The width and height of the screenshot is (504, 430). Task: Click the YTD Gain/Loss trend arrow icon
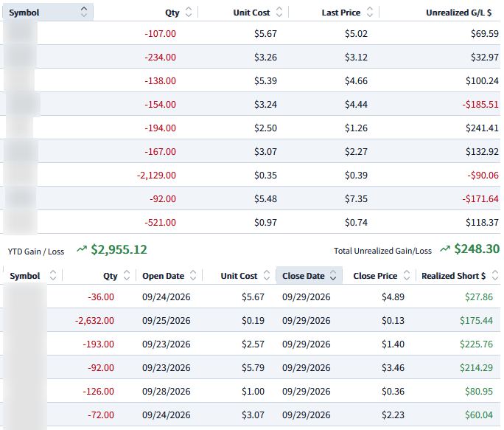[x=82, y=249]
